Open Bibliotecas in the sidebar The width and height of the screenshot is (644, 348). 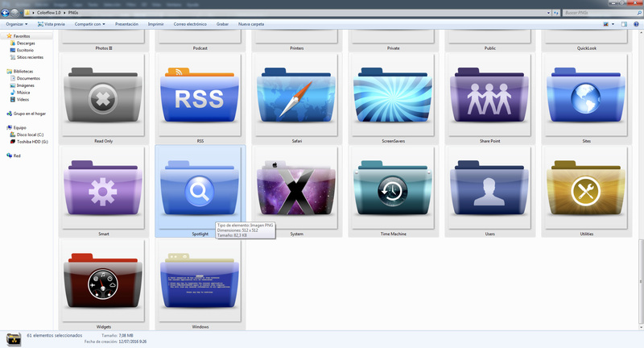[x=19, y=71]
